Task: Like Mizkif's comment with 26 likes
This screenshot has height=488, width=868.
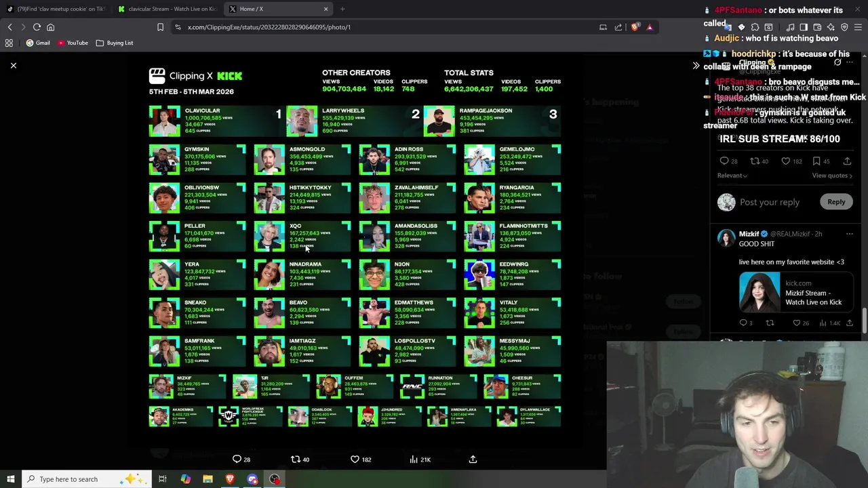Action: coord(800,323)
